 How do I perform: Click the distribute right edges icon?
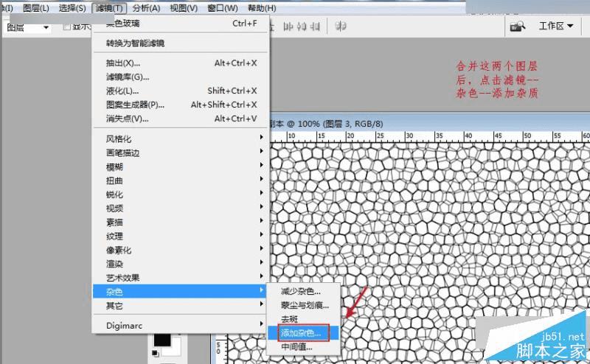click(x=315, y=27)
